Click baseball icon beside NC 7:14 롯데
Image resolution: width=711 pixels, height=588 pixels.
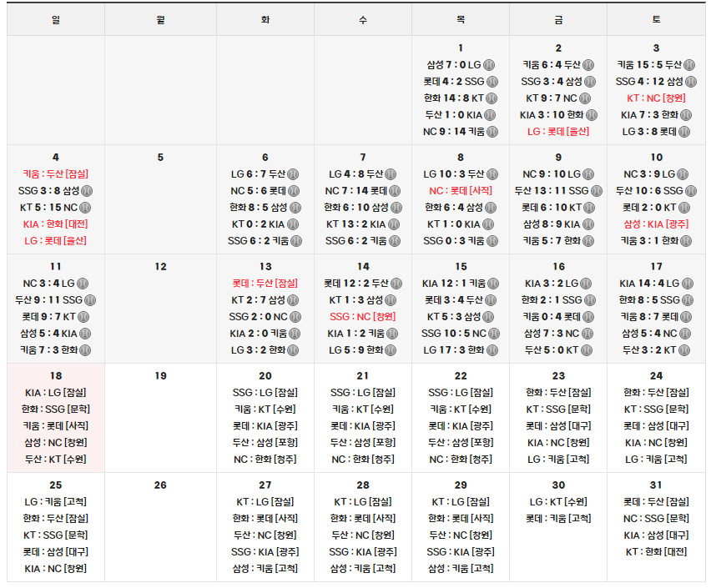pos(395,191)
